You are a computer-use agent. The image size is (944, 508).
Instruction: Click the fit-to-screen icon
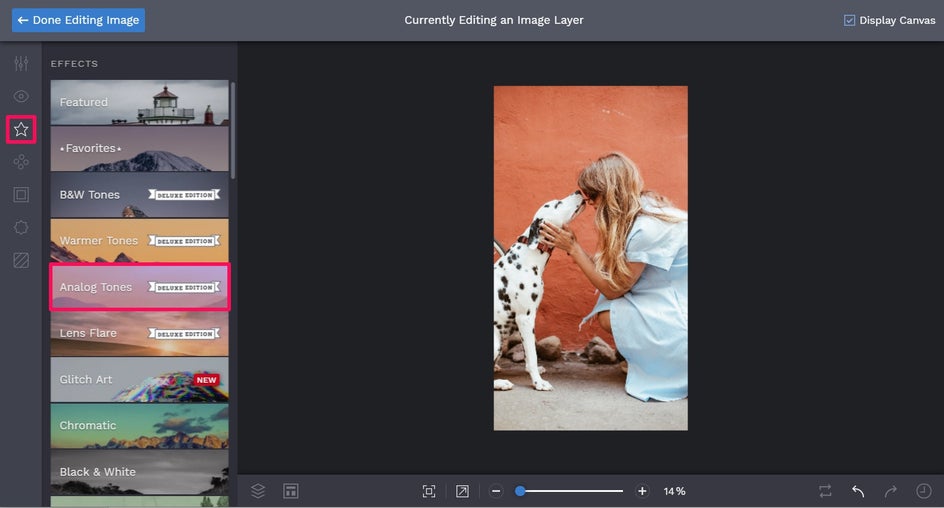coord(429,491)
